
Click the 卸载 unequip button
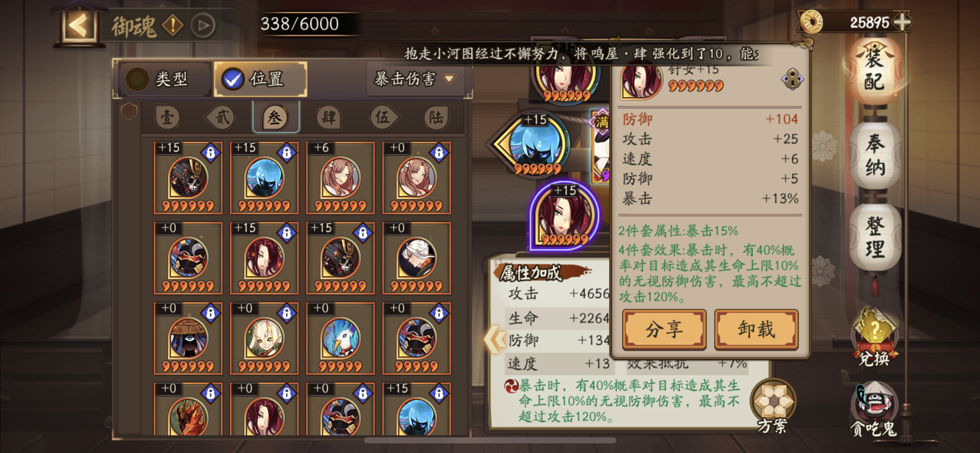pos(756,329)
